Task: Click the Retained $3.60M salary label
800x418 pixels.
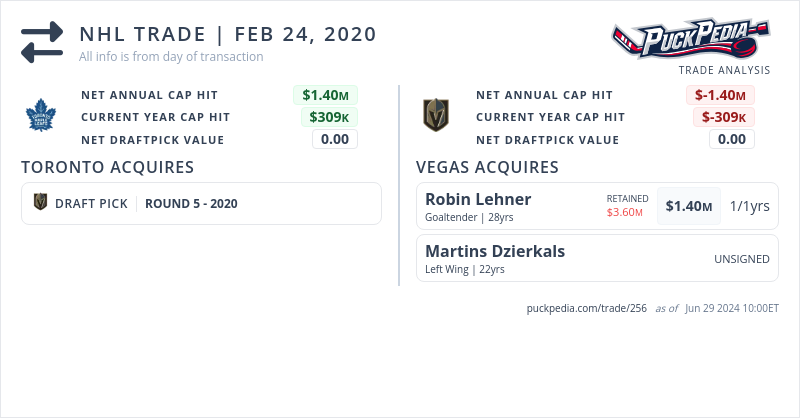Action: click(627, 205)
